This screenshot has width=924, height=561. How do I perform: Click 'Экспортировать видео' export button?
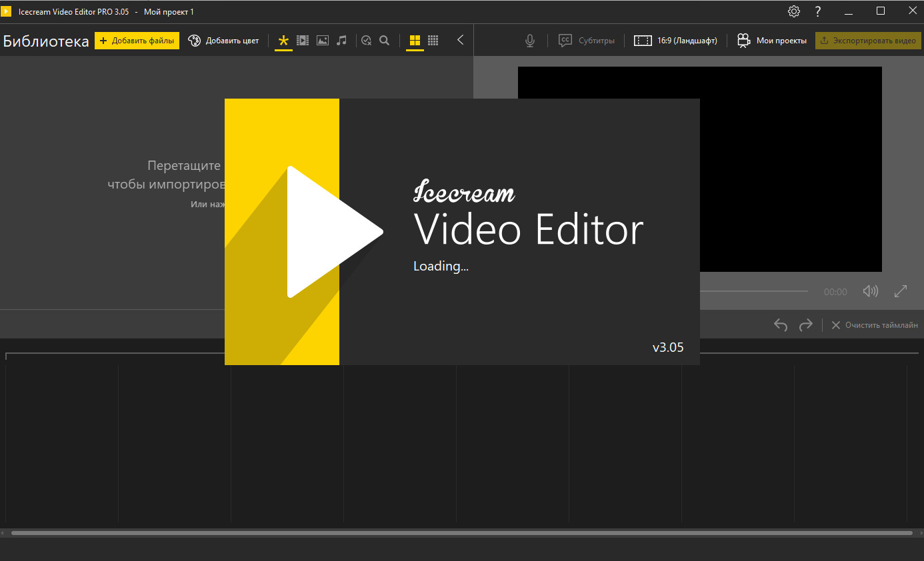tap(868, 41)
